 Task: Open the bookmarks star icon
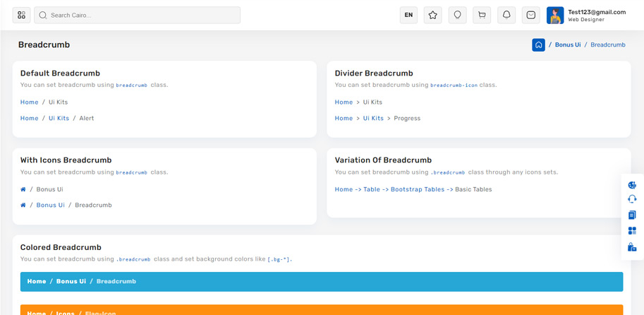432,16
